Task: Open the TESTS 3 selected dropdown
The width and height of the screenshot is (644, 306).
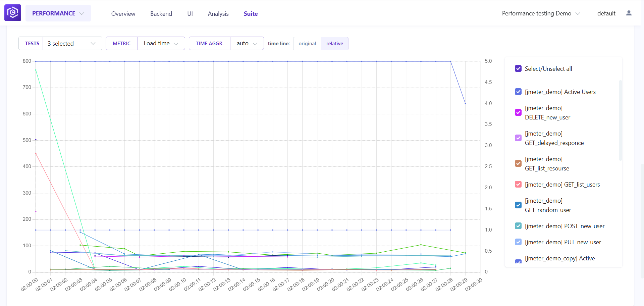Action: pyautogui.click(x=72, y=44)
